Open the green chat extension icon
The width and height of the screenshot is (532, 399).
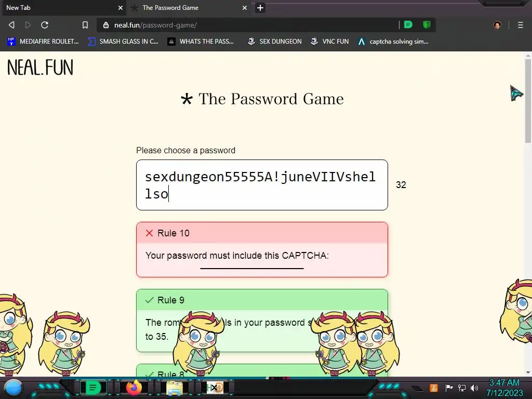[x=408, y=25]
